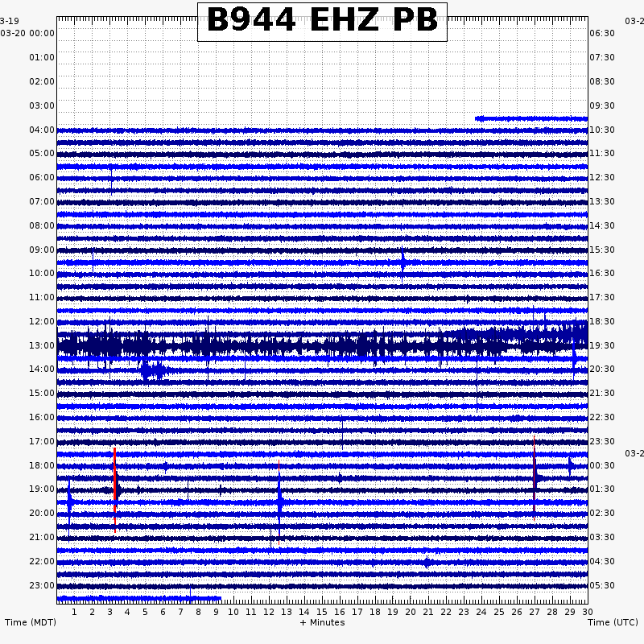Select the 09:00 MDT hour label
644x644 pixels.
pyautogui.click(x=42, y=250)
